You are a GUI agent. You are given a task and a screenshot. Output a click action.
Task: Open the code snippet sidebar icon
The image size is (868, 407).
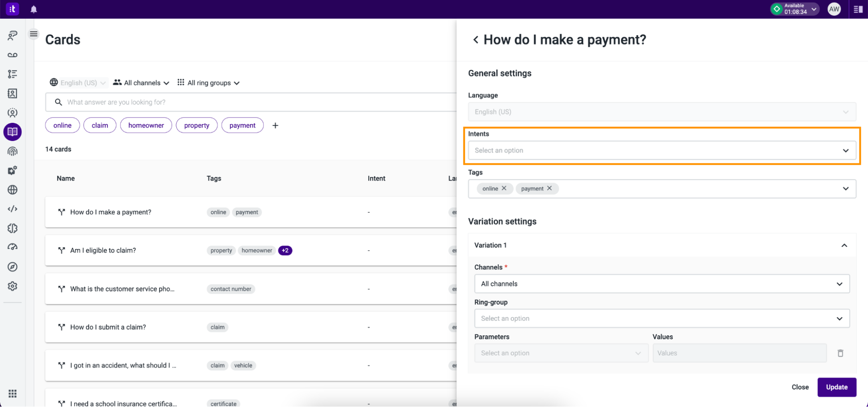click(12, 209)
